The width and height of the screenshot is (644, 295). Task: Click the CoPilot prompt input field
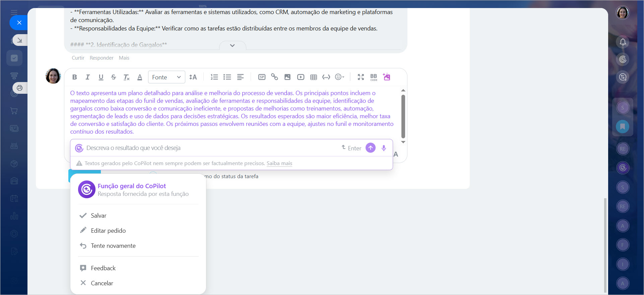pos(211,148)
